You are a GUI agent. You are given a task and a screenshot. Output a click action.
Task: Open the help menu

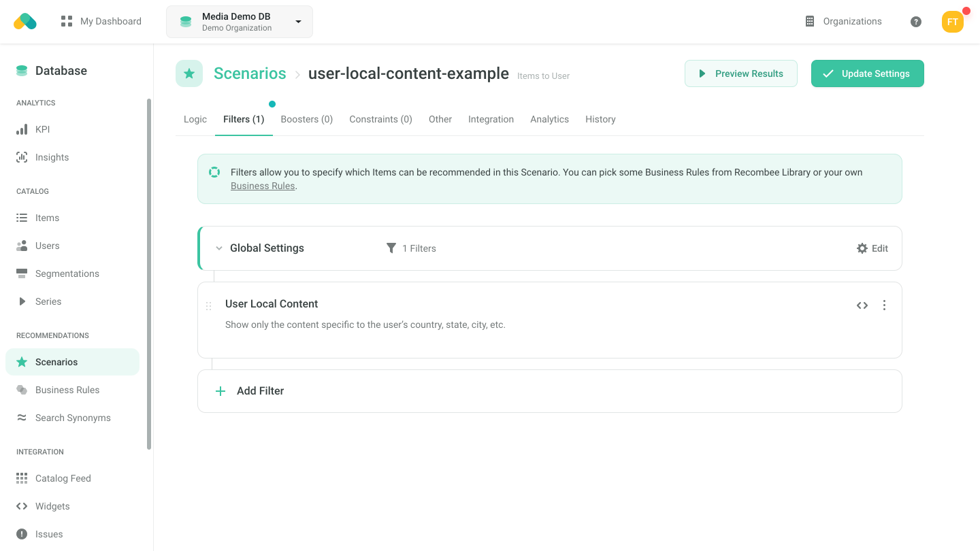(x=915, y=21)
